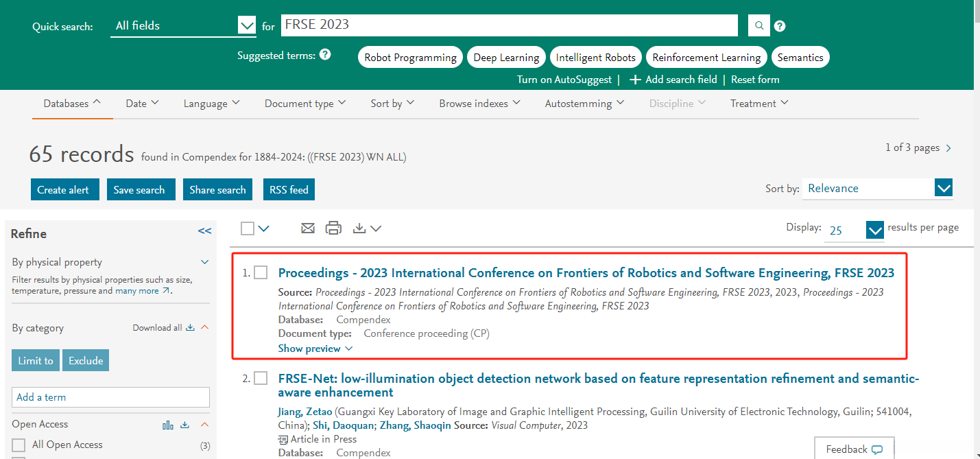
Task: Collapse Refine panel with double-arrow icon
Action: [x=204, y=231]
